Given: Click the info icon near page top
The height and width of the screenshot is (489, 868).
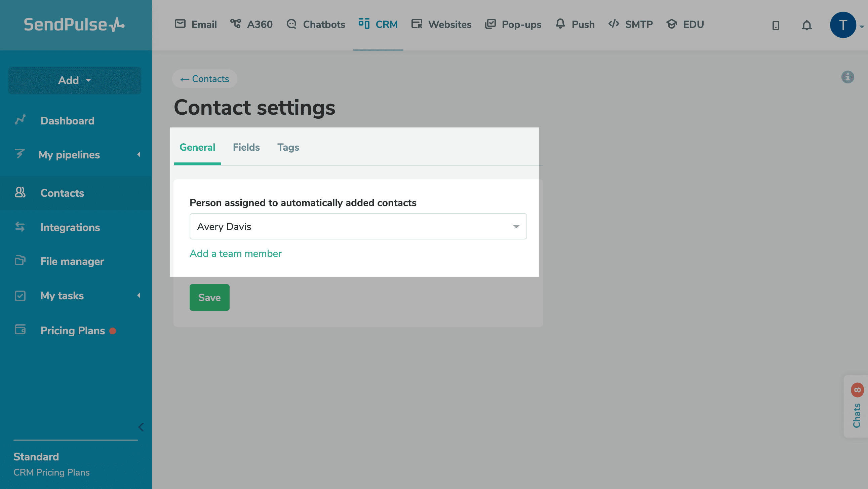Looking at the screenshot, I should click(x=847, y=77).
